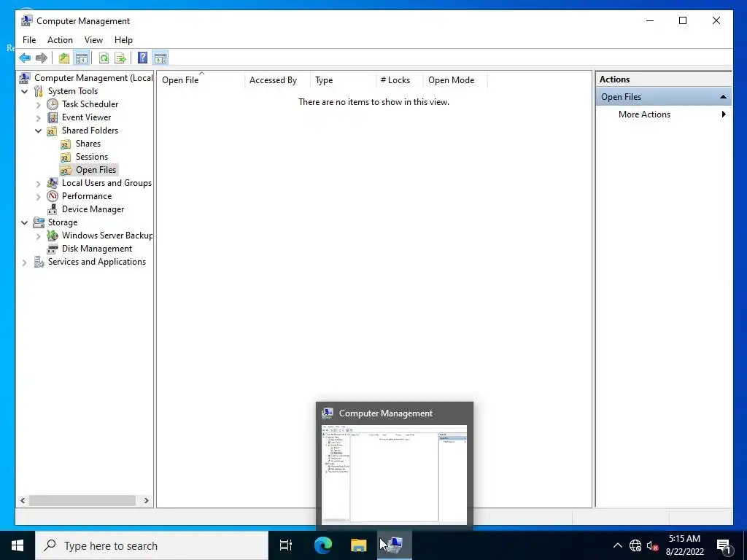Expand the Services and Applications node
This screenshot has height=560, width=747.
coord(25,262)
